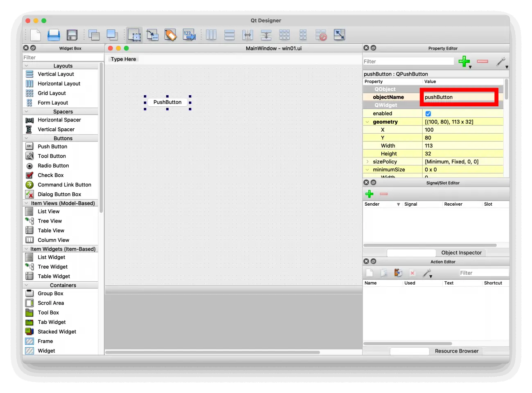This screenshot has width=532, height=393.
Task: Apply Lay Out in a Form Layout
Action: pyautogui.click(x=303, y=35)
